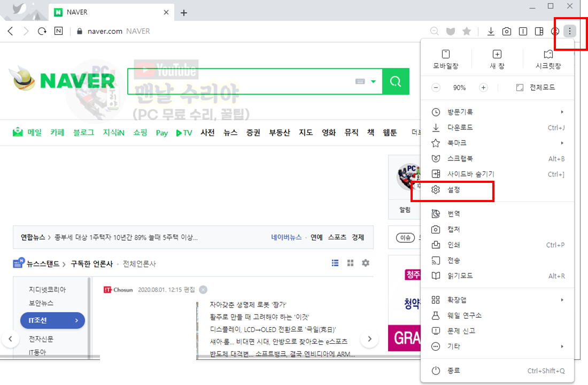Open the Naver home button in toolbar
The image size is (588, 385).
coord(58,31)
